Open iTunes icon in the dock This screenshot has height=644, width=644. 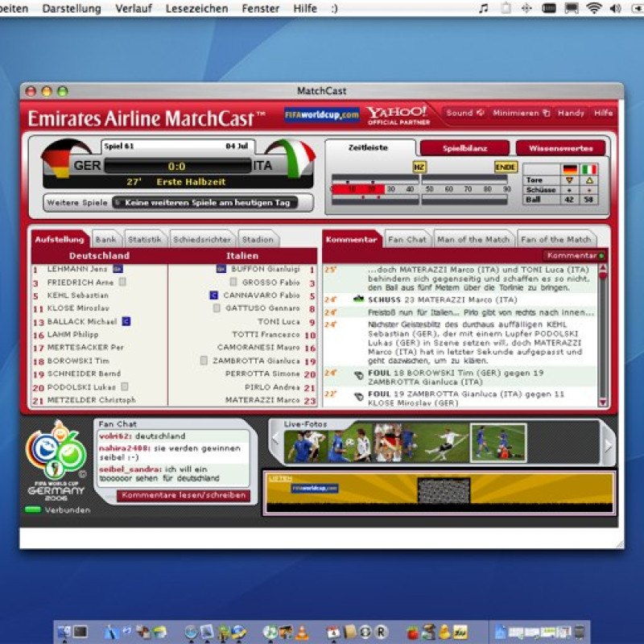tap(270, 632)
